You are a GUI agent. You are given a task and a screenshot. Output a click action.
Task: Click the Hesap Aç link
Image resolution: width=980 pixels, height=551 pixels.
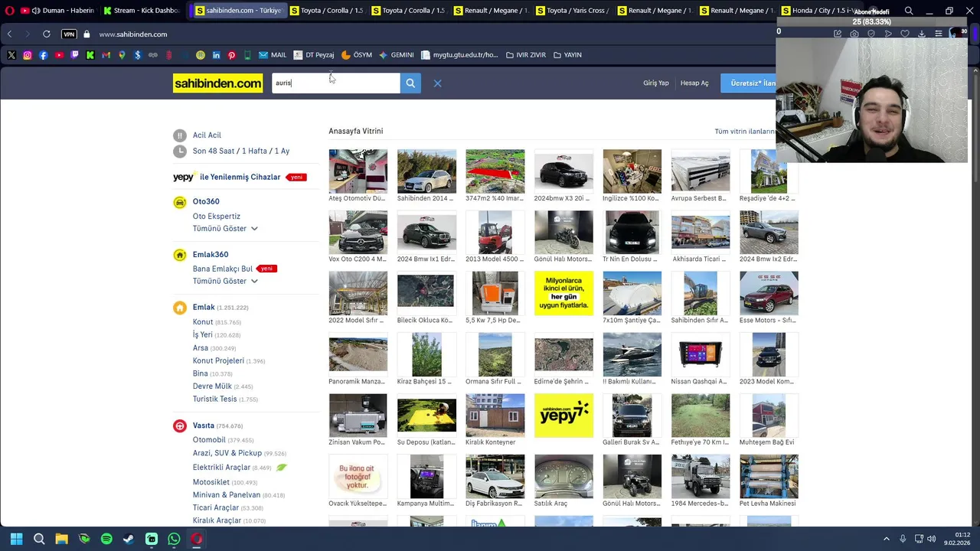point(694,83)
